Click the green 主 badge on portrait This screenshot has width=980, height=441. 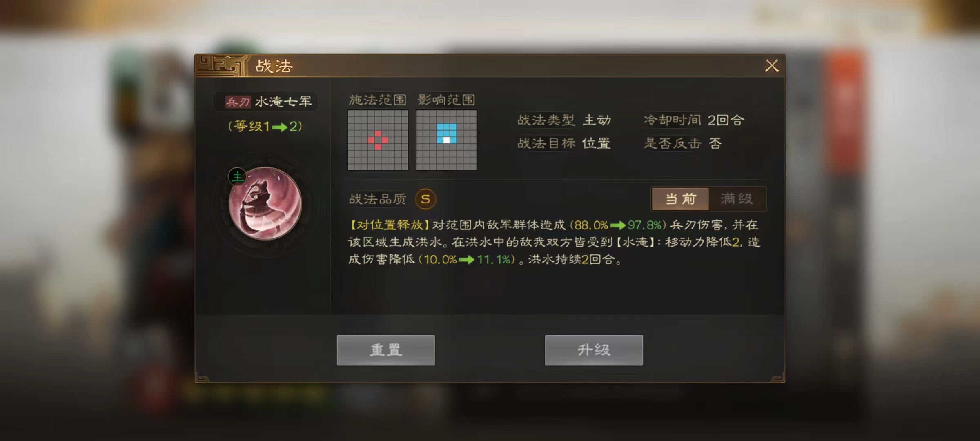point(237,176)
